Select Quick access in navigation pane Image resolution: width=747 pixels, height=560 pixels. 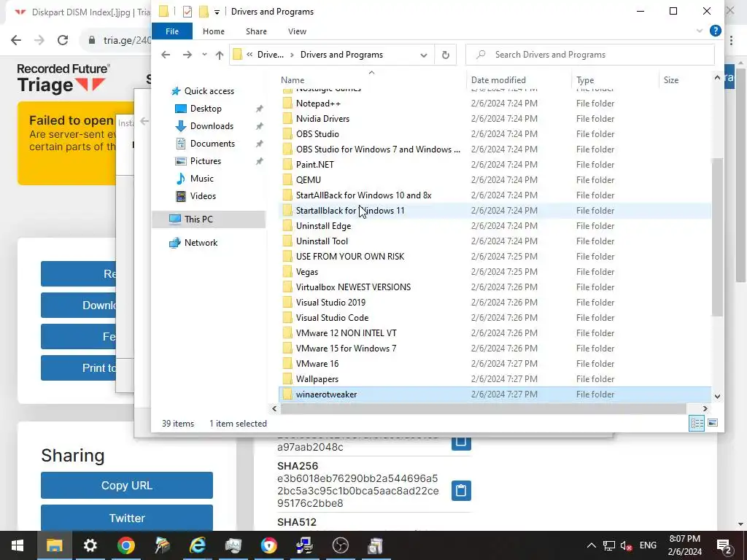209,91
